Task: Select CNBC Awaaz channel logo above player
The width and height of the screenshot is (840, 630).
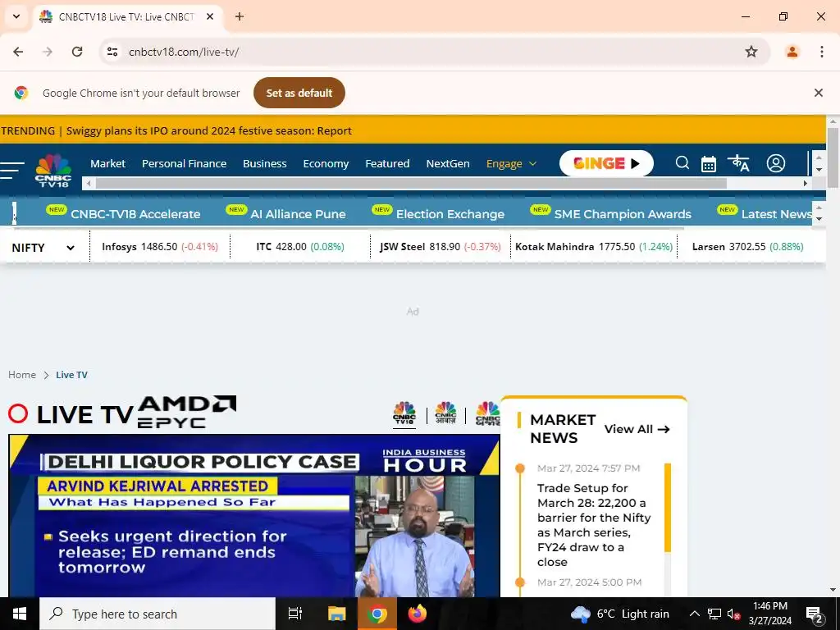Action: (x=445, y=413)
